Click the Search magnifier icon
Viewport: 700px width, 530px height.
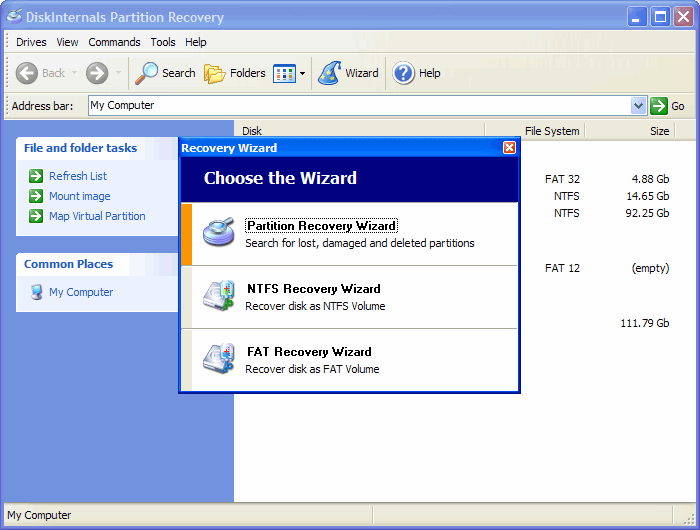[147, 73]
